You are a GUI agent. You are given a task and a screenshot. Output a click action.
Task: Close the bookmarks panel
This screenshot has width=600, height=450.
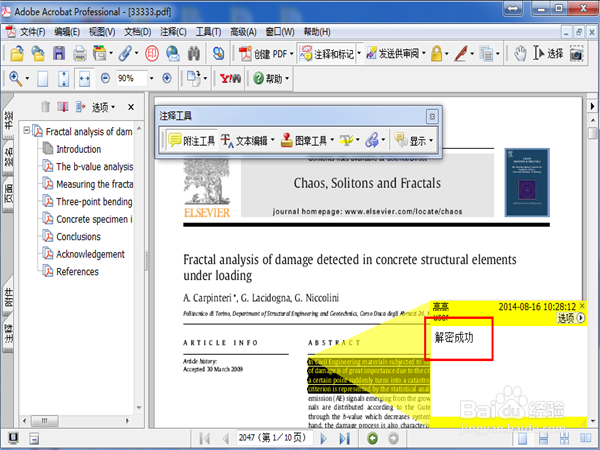tap(131, 107)
